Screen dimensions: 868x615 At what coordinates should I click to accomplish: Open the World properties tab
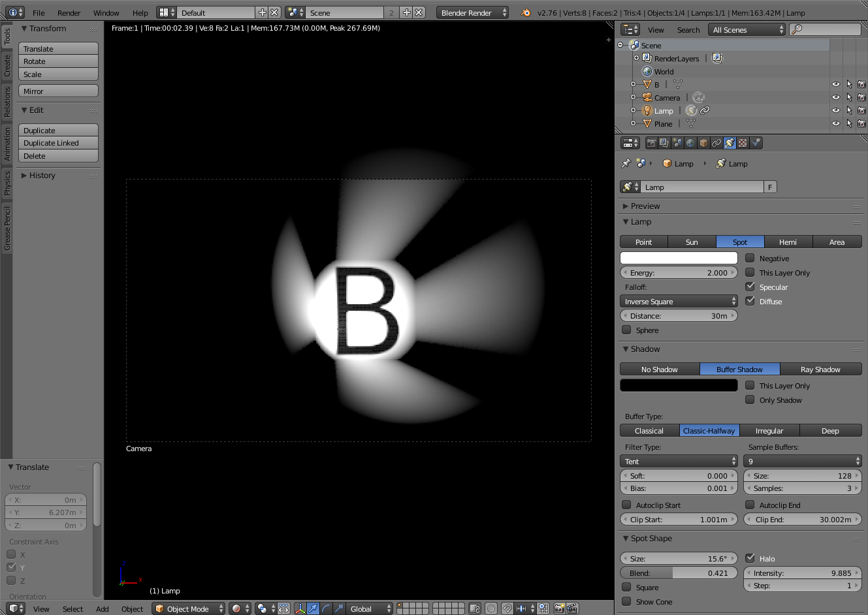(690, 143)
